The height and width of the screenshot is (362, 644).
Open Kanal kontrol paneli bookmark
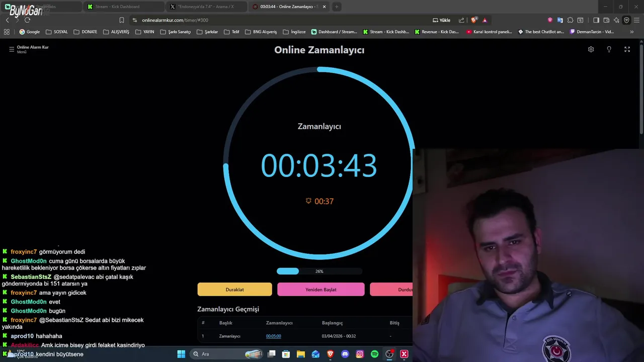tap(489, 32)
